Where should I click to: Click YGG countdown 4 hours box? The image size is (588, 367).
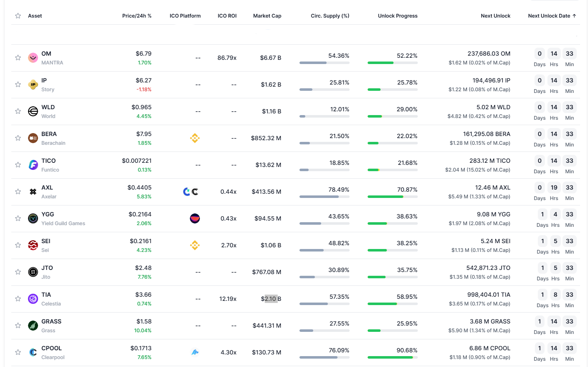pyautogui.click(x=555, y=214)
